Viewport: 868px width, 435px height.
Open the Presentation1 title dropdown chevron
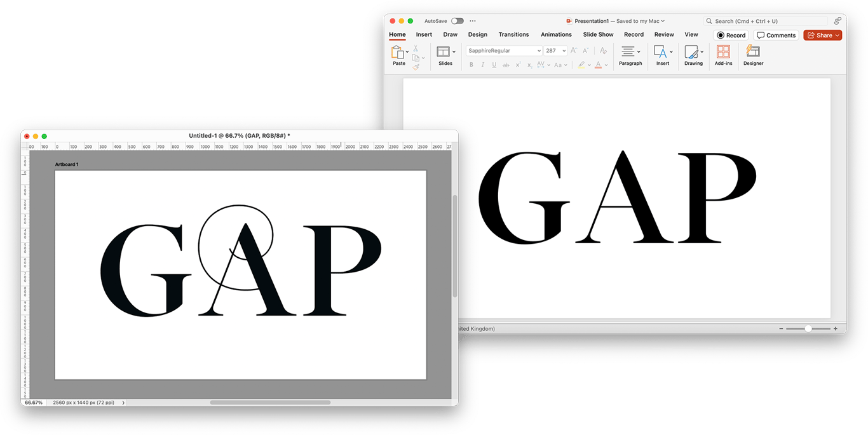[663, 21]
